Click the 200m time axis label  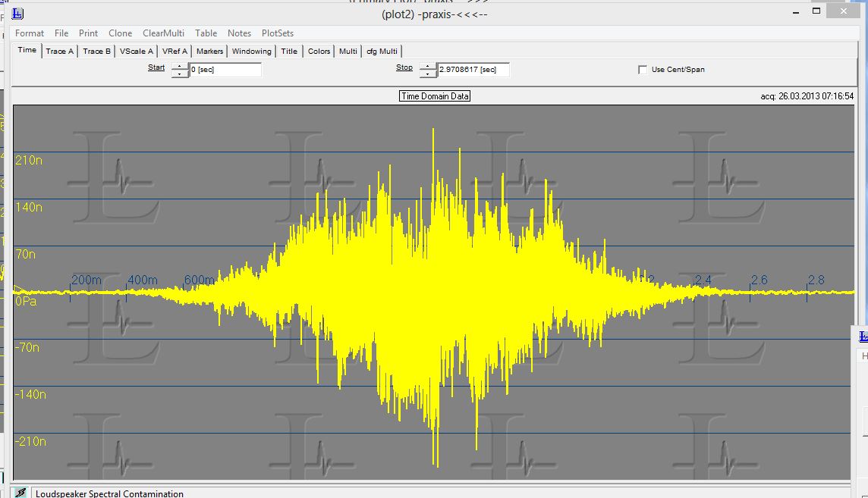coord(86,280)
